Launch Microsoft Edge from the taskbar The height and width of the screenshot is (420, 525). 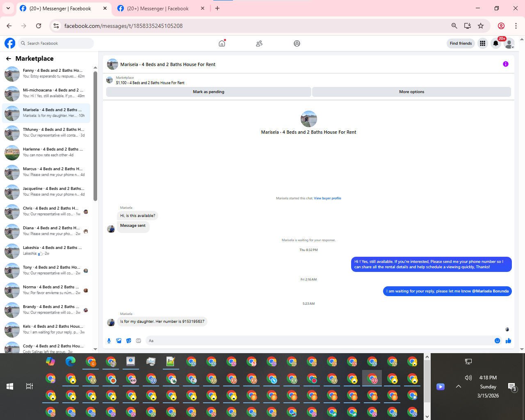[71, 361]
